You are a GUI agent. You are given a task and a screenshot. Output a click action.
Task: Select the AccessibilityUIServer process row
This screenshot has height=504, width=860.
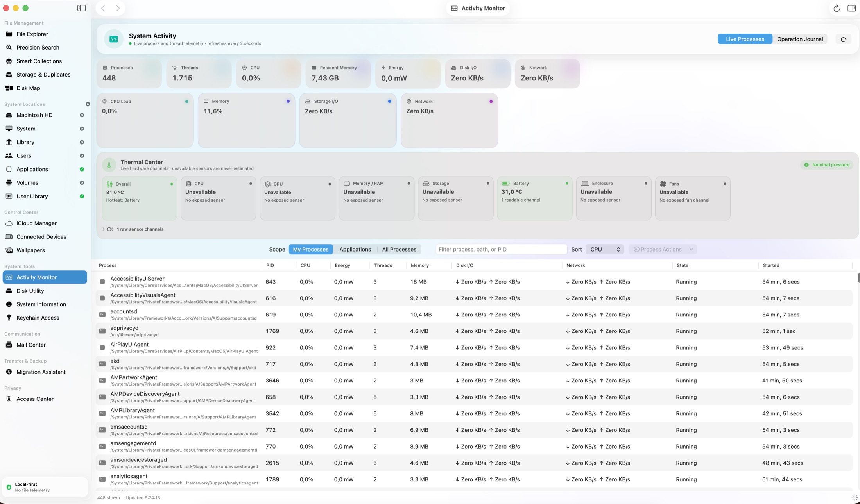[474, 282]
